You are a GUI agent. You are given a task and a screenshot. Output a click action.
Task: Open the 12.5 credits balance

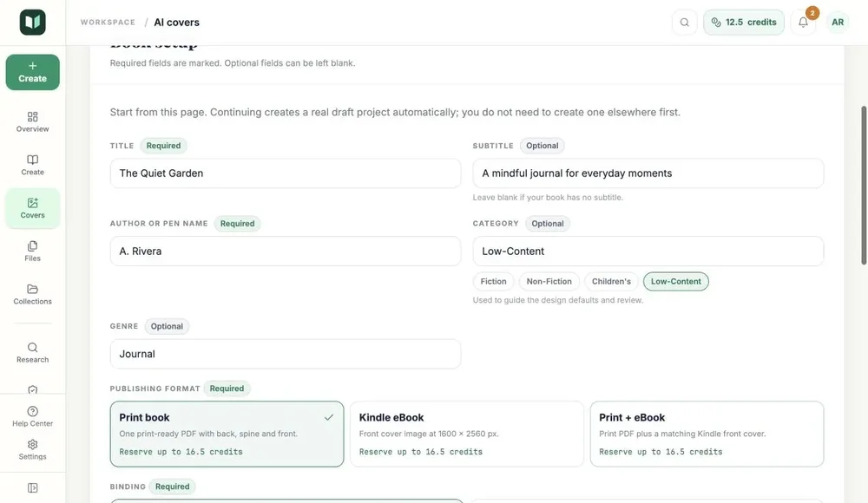coord(744,23)
